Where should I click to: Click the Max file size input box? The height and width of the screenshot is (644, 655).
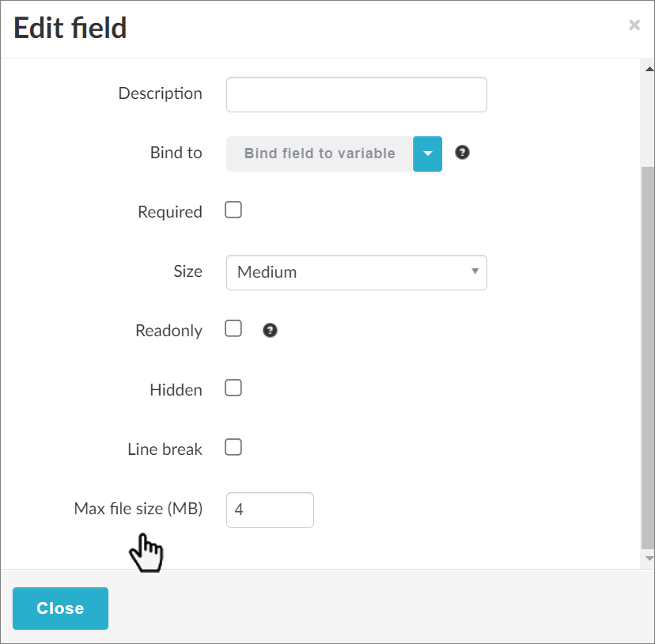[x=270, y=510]
